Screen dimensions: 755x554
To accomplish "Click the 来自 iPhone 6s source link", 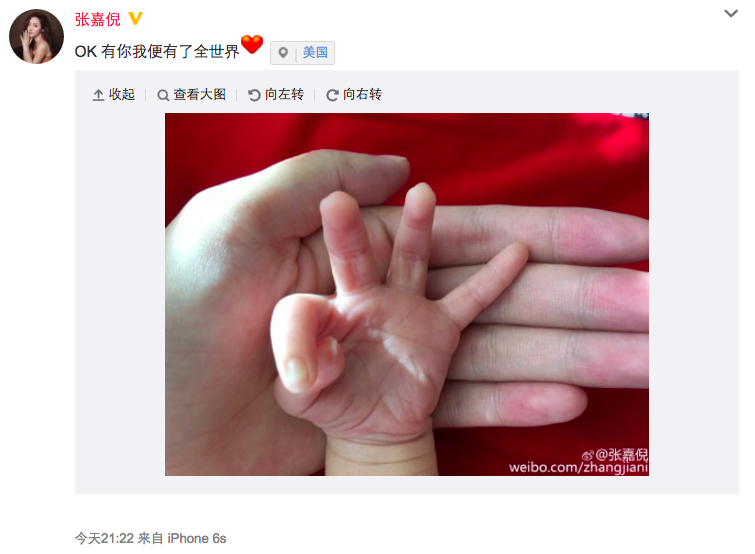I will click(x=182, y=538).
